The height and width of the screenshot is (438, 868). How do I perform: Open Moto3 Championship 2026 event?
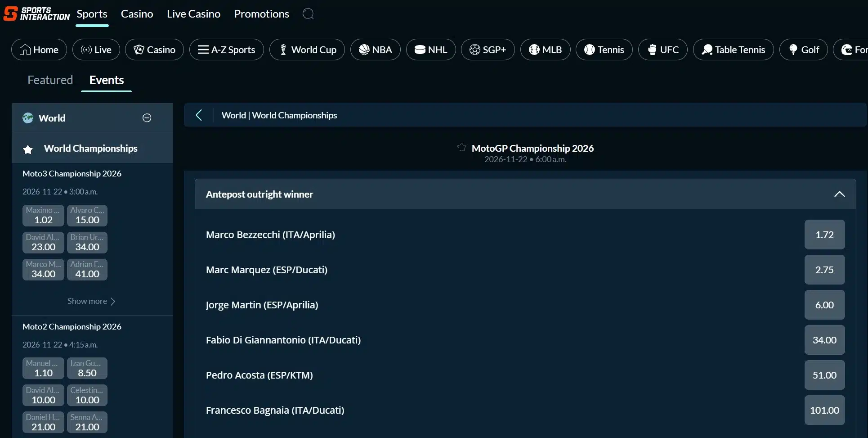[x=72, y=174]
